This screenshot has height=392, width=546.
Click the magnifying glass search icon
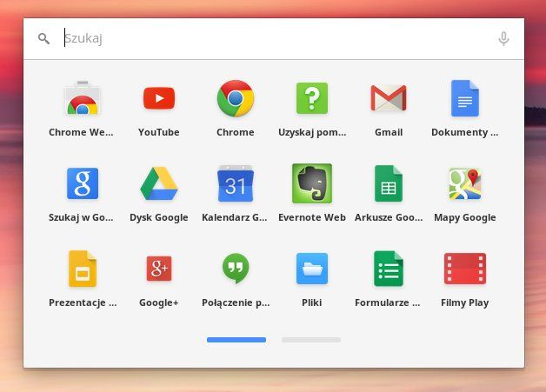pos(43,38)
